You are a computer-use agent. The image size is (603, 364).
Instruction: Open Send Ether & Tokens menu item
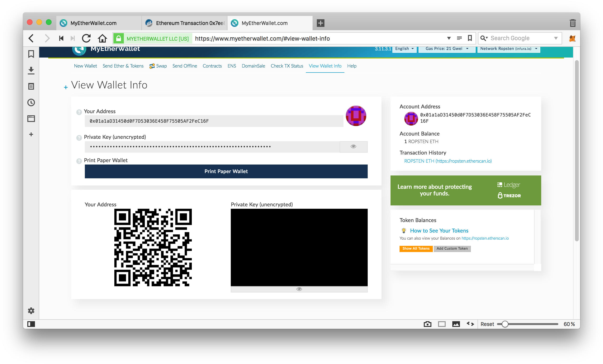tap(123, 66)
